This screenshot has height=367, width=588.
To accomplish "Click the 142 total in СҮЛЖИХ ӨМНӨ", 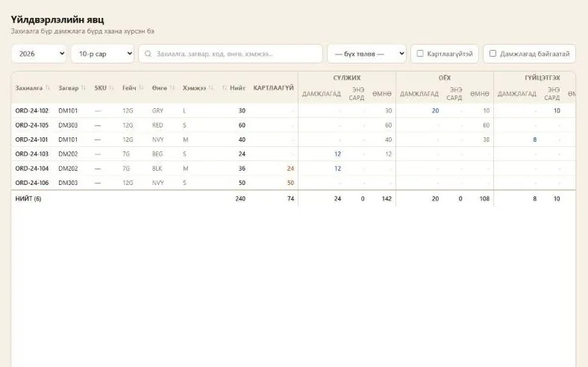I will (x=387, y=198).
